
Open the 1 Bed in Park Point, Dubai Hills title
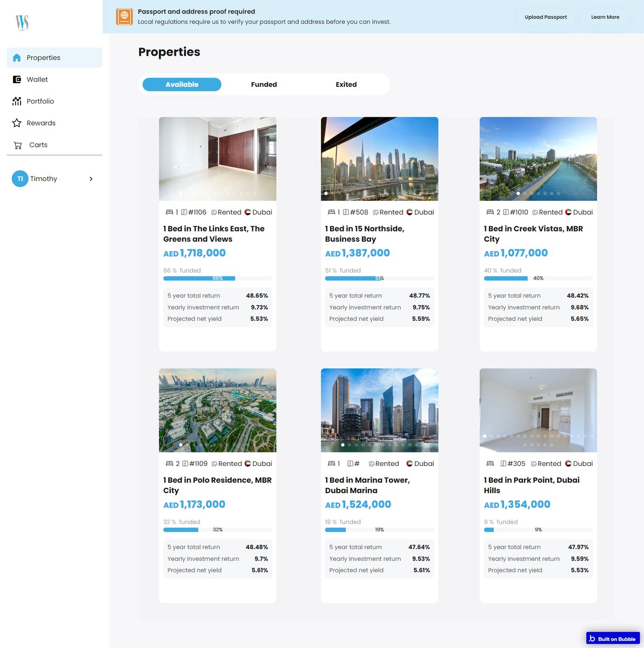point(532,485)
